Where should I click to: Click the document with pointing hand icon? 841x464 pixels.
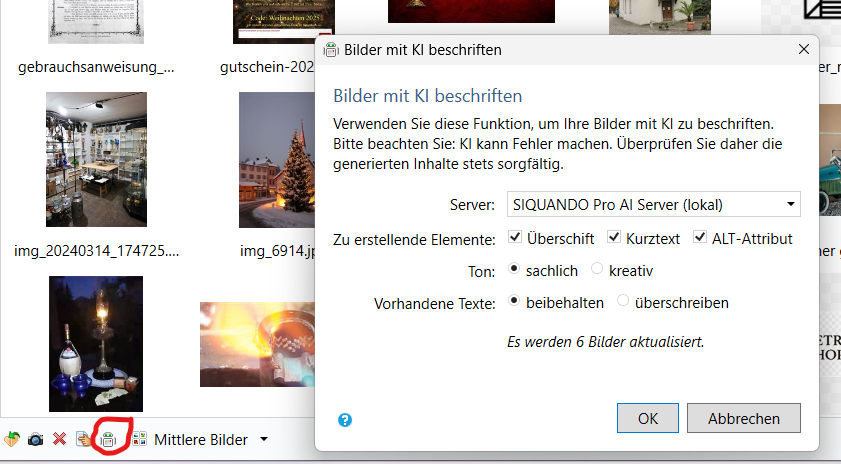pos(84,439)
